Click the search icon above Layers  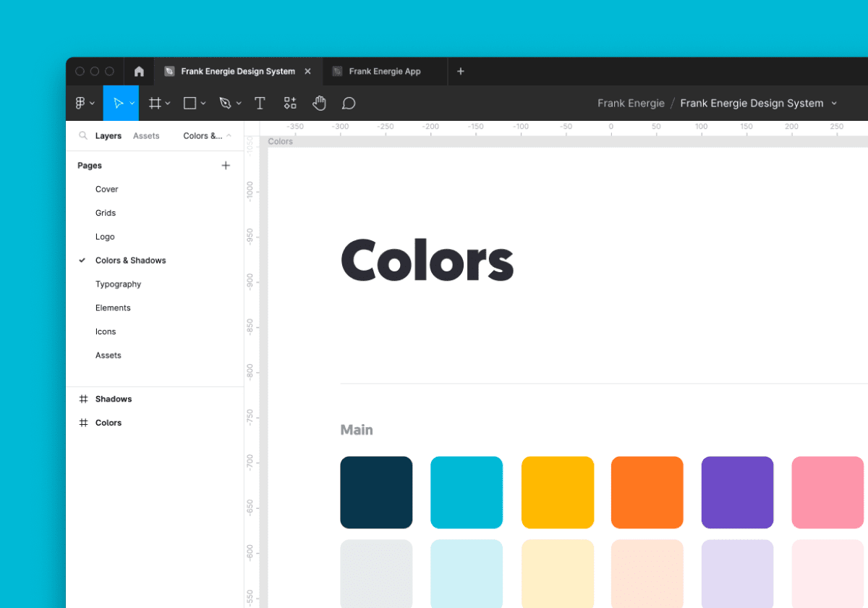82,135
